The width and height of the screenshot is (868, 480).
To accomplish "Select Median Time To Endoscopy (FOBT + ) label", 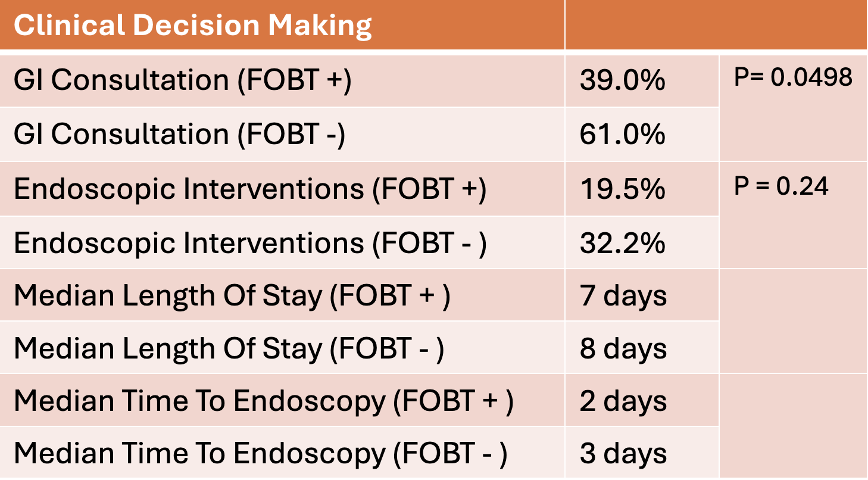I will (x=282, y=400).
